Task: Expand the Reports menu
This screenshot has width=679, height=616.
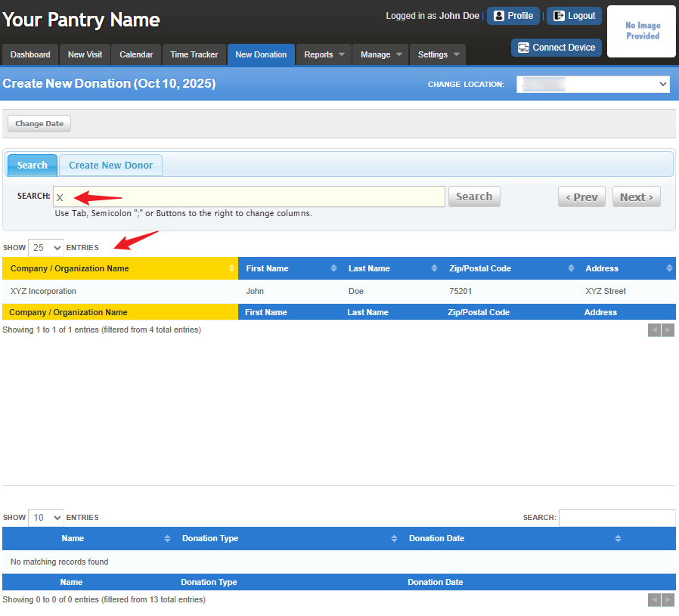Action: (324, 54)
